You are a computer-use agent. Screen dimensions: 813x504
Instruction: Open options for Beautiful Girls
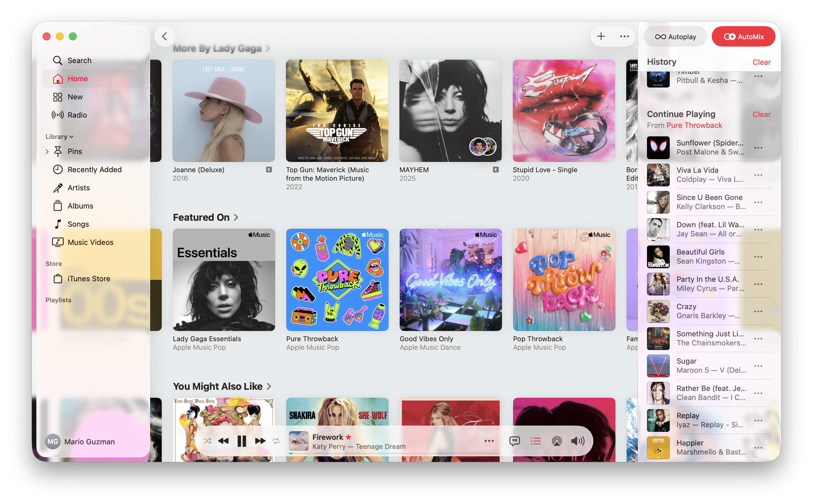[758, 257]
